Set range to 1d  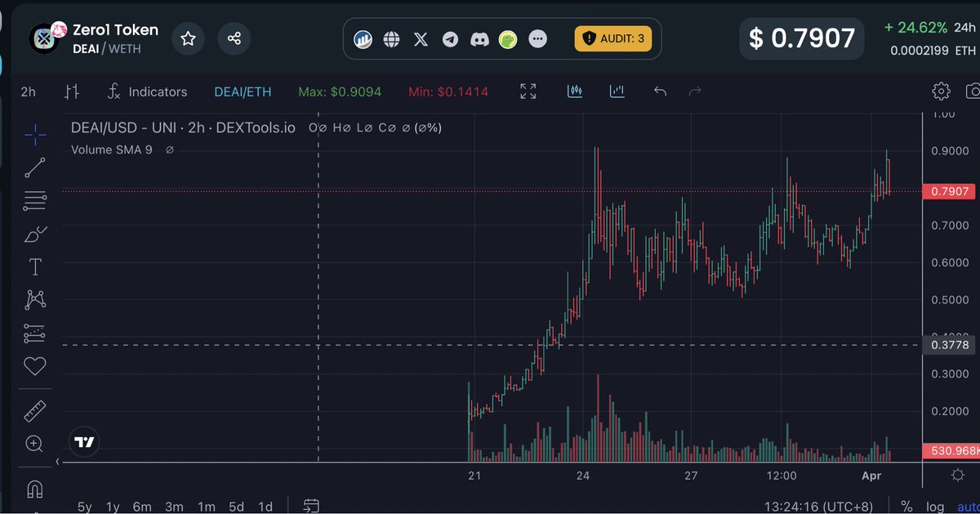265,506
